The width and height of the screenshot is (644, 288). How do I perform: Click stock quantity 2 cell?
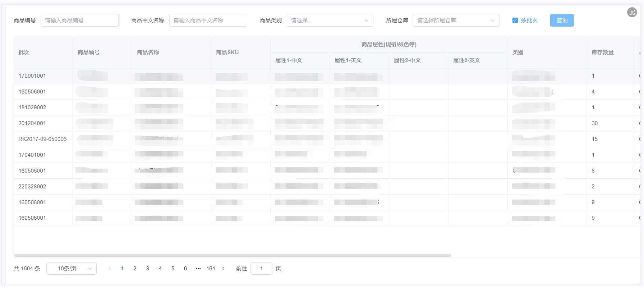(610, 187)
